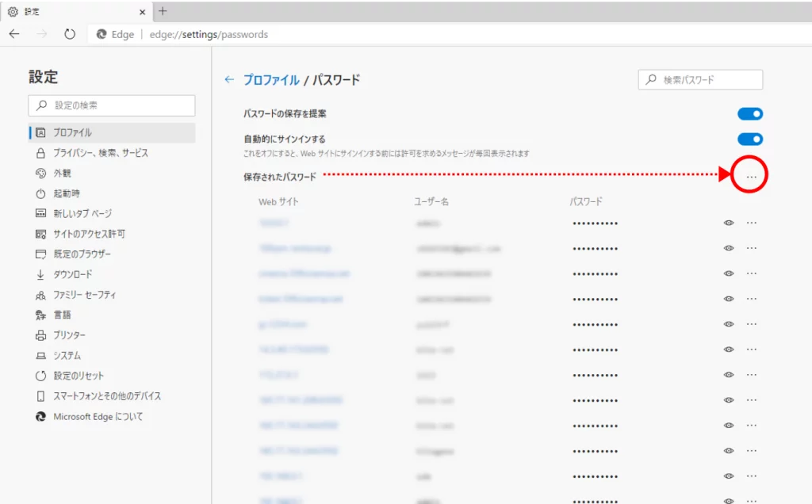Open the 保存されたパスワード more options menu
The width and height of the screenshot is (812, 504).
(x=751, y=177)
